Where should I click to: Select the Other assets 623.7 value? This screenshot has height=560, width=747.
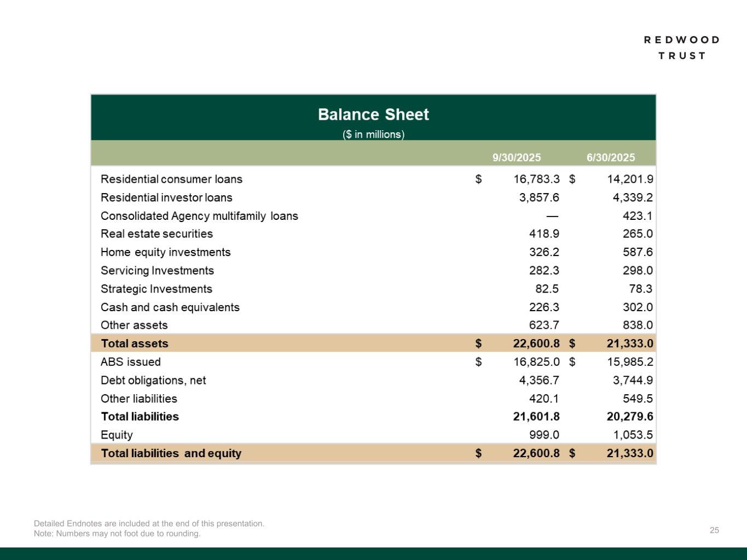pos(543,325)
